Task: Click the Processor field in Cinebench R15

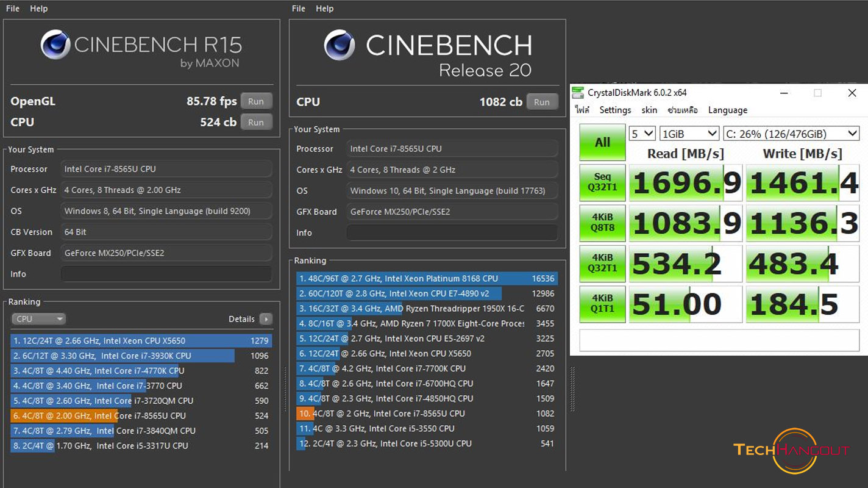Action: [x=166, y=169]
